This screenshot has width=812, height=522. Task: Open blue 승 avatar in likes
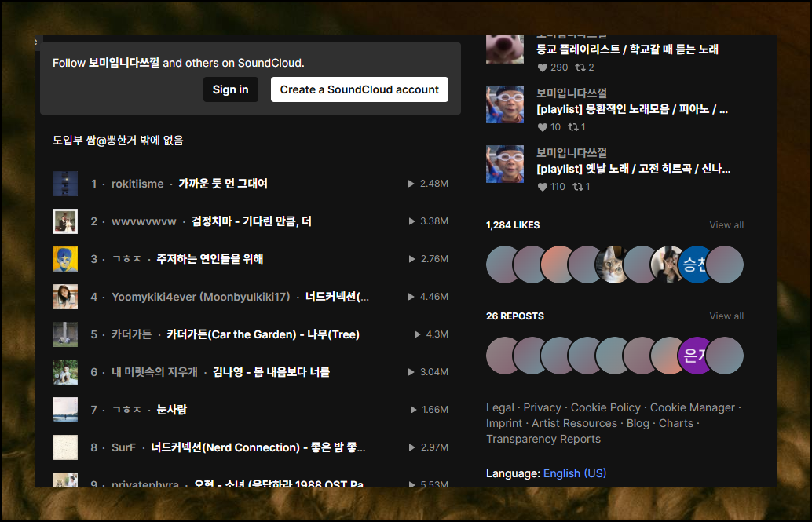coord(696,265)
